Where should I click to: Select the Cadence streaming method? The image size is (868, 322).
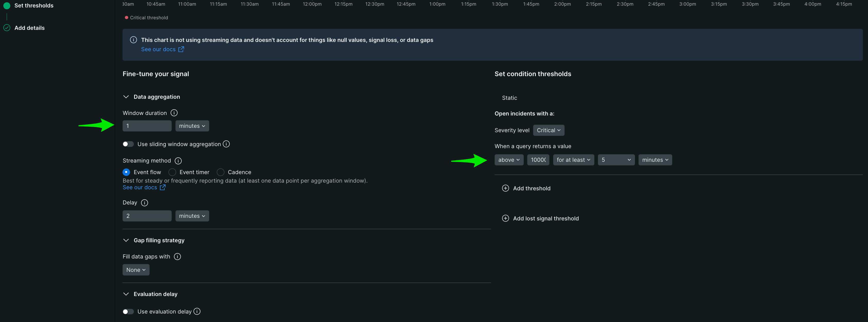[221, 172]
